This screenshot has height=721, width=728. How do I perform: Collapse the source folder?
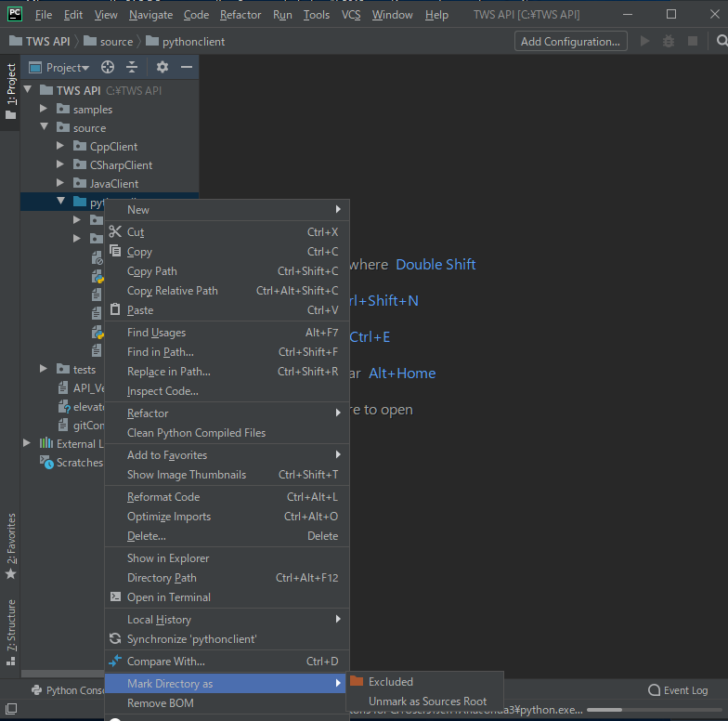pyautogui.click(x=45, y=126)
